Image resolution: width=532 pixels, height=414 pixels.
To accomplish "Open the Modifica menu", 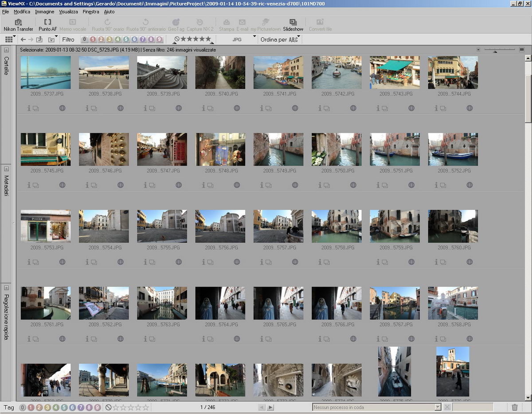I will pos(22,12).
